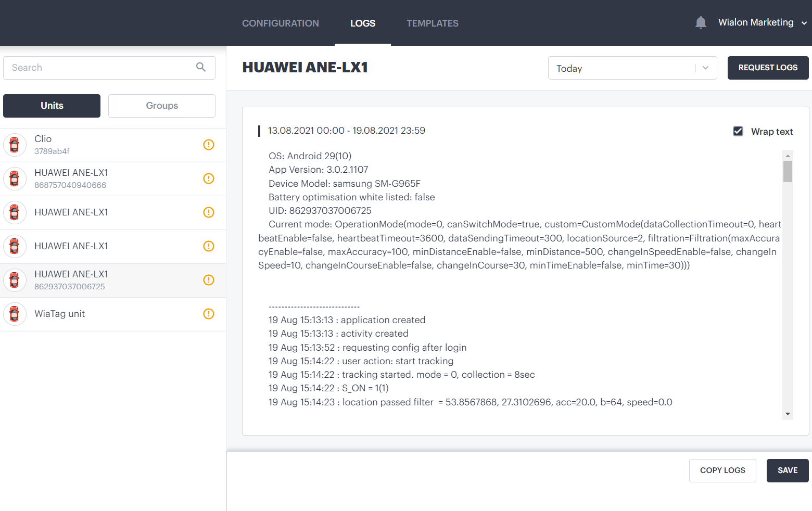Select the Units view toggle
Image resolution: width=812 pixels, height=511 pixels.
coord(52,106)
